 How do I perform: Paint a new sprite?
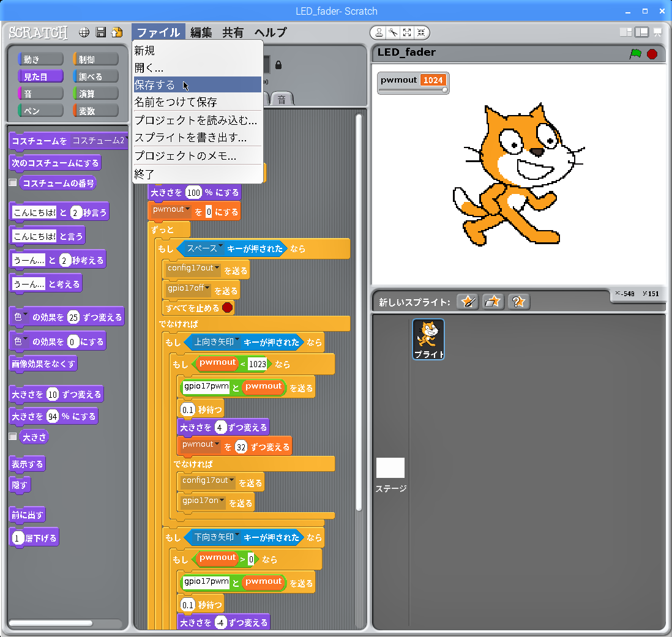tap(468, 302)
